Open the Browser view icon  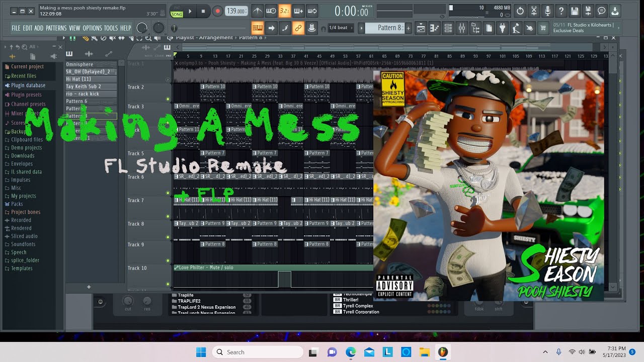click(475, 28)
